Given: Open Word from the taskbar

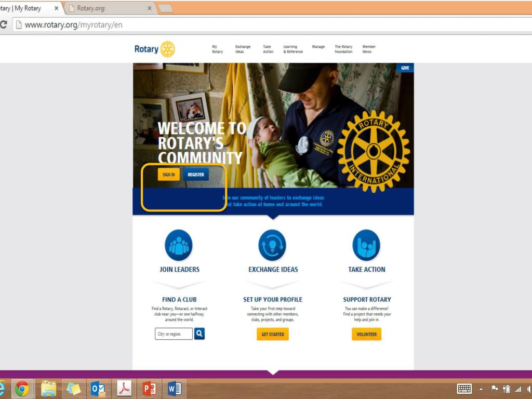Looking at the screenshot, I should click(175, 389).
